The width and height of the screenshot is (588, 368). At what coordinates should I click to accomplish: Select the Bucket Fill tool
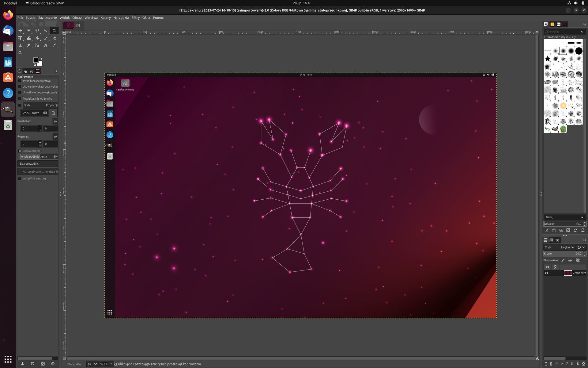coord(37,38)
